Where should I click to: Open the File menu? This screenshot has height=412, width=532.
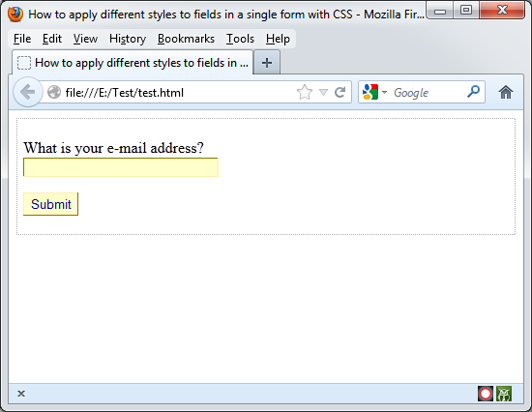pyautogui.click(x=22, y=39)
